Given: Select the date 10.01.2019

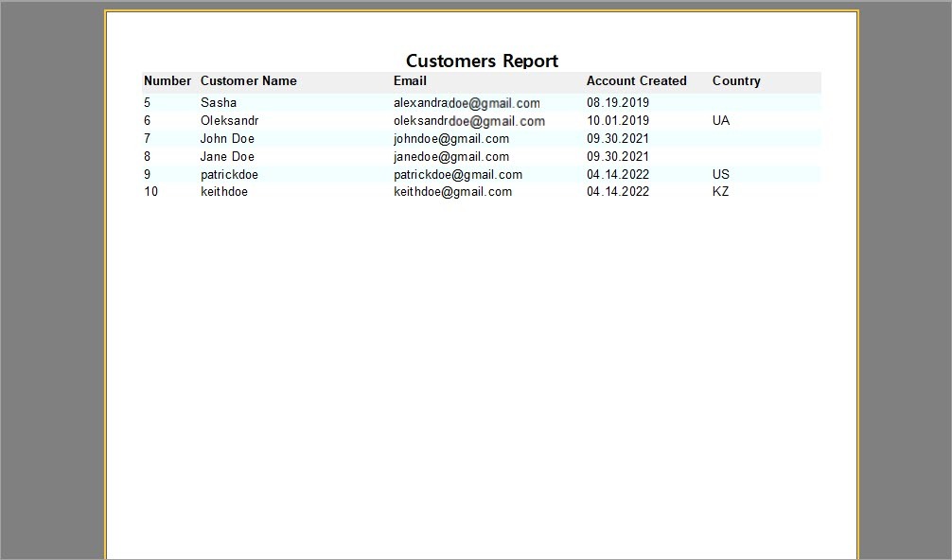Looking at the screenshot, I should (x=618, y=120).
